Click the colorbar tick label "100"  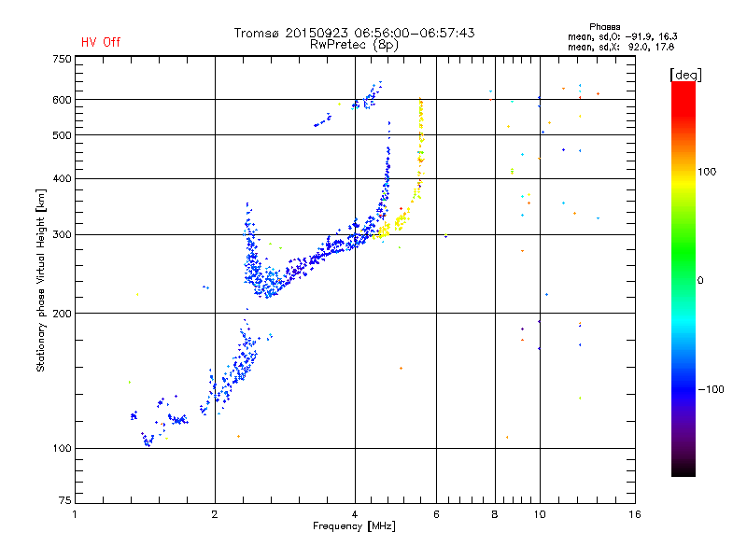[x=707, y=172]
